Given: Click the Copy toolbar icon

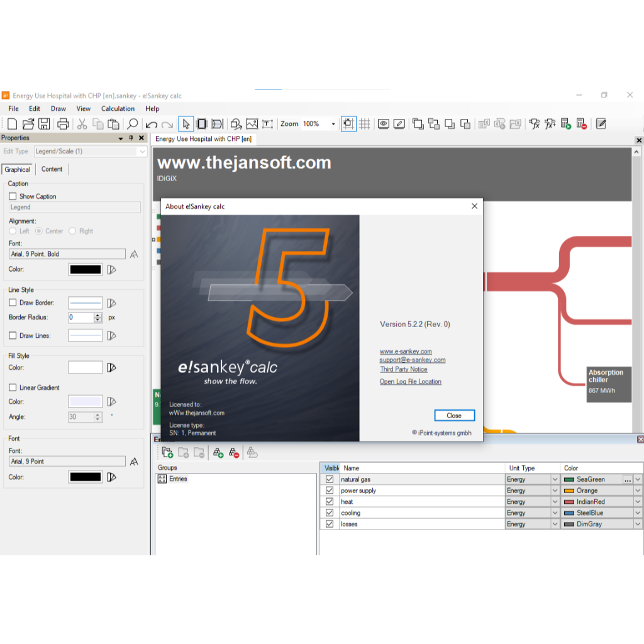Looking at the screenshot, I should (97, 124).
